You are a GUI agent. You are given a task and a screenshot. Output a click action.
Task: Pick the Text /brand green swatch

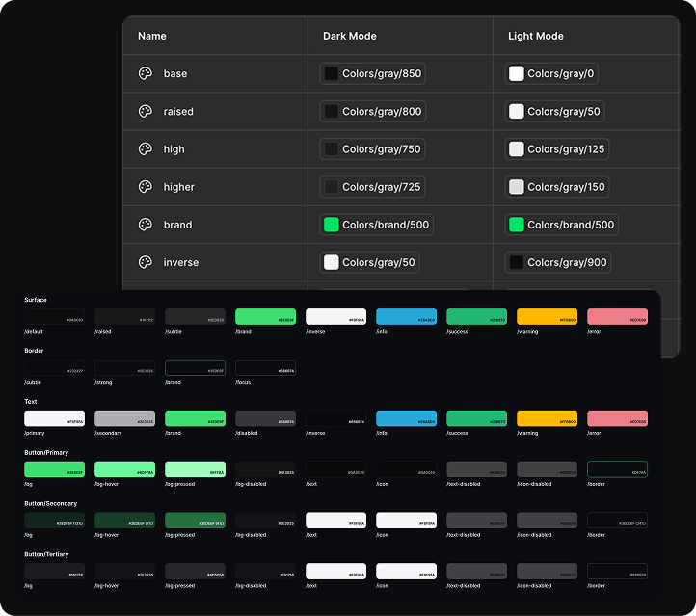(x=196, y=419)
